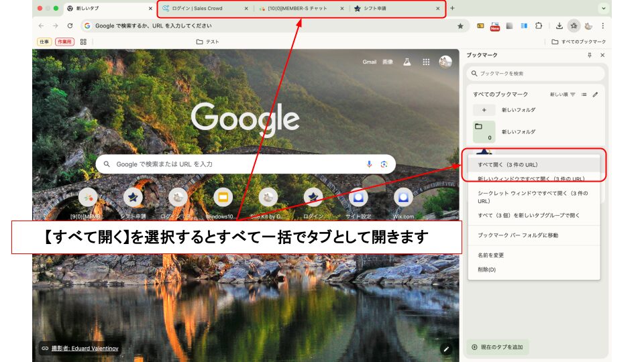Viewport: 644px width, 362px height.
Task: Expand the tab search chevron
Action: coord(603,8)
